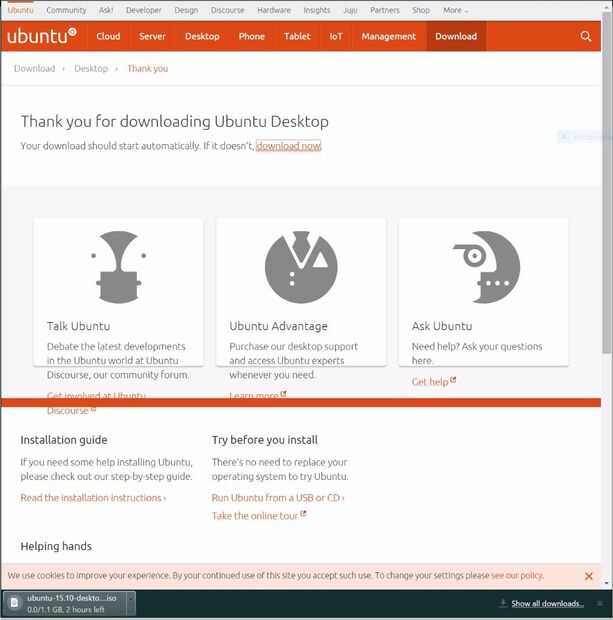Click the Ask Ubuntu heading
The image size is (613, 620).
442,326
